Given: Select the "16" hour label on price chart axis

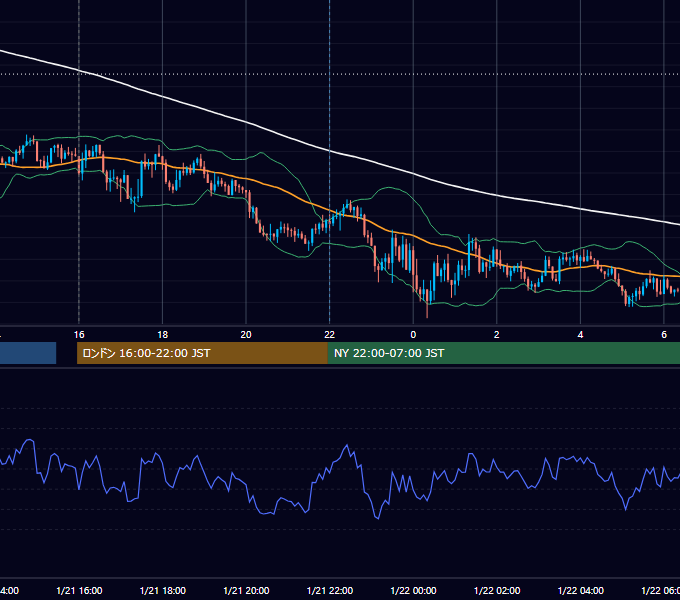Looking at the screenshot, I should point(79,335).
